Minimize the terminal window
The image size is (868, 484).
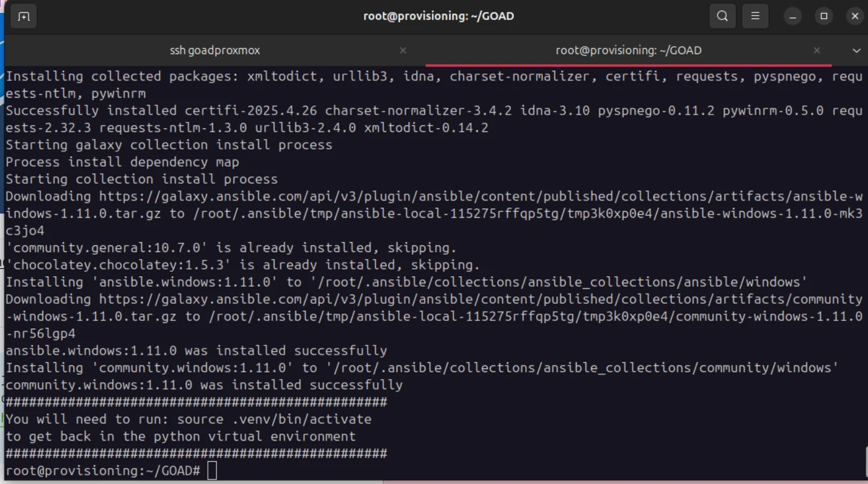point(792,16)
